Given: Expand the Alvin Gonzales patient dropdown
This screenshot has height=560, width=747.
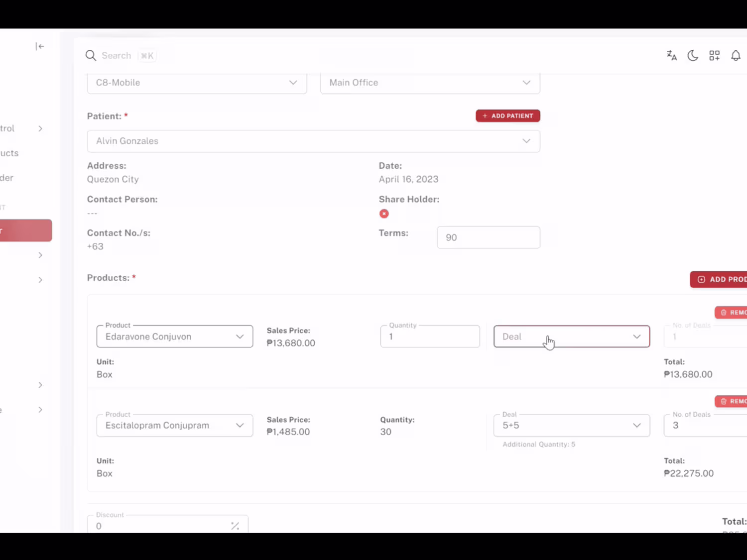Looking at the screenshot, I should (x=314, y=141).
